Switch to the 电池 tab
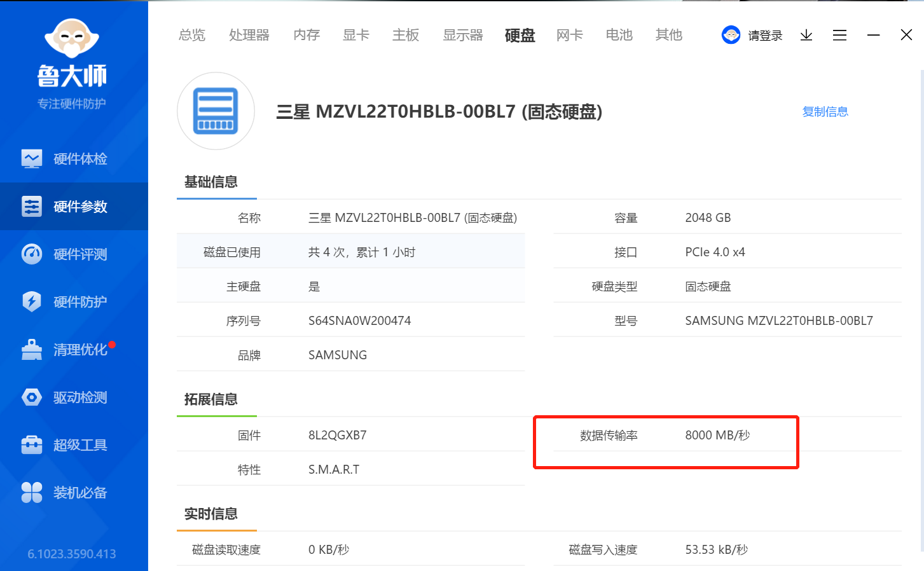This screenshot has height=571, width=924. point(619,35)
